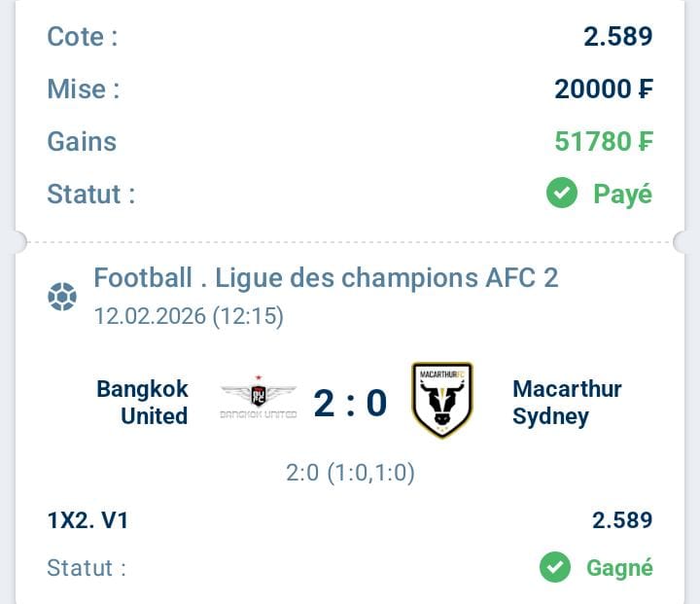This screenshot has width=700, height=604.
Task: Click the Macarthur FC bull logo
Action: (x=442, y=400)
